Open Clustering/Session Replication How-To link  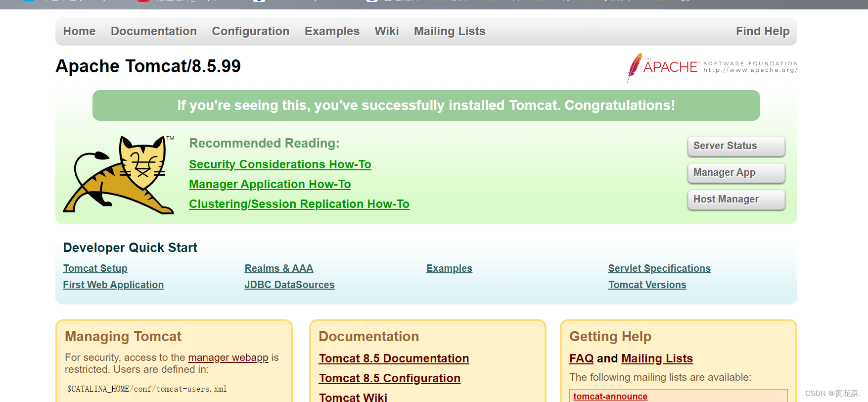299,204
